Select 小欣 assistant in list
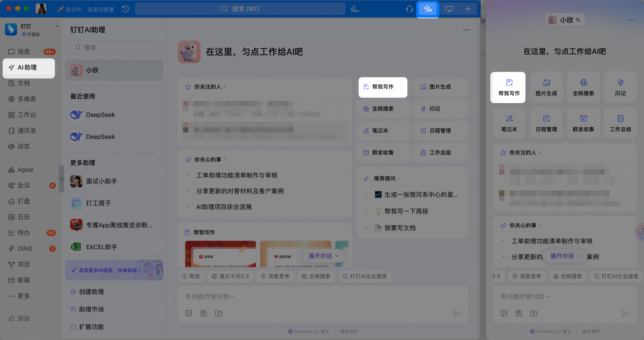This screenshot has width=644, height=340. (114, 70)
